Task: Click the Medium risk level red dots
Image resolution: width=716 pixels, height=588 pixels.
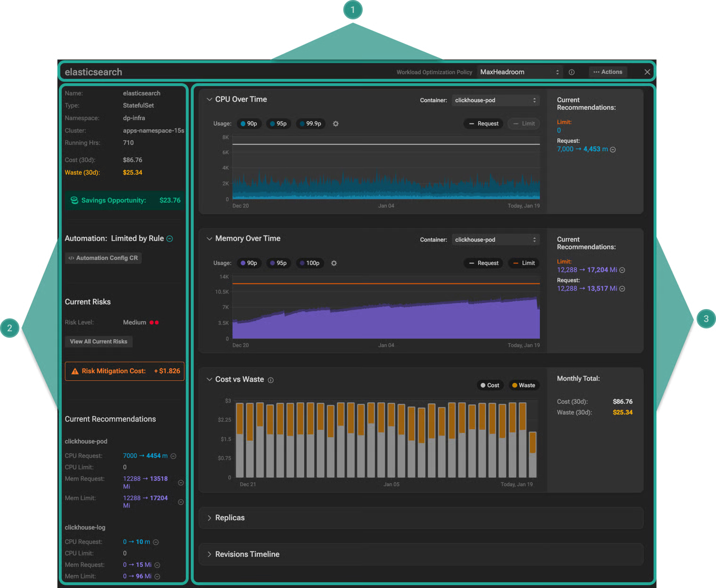Action: tap(154, 323)
